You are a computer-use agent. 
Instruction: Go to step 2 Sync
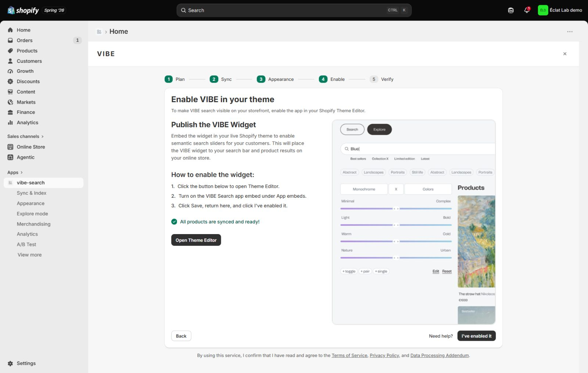click(221, 79)
